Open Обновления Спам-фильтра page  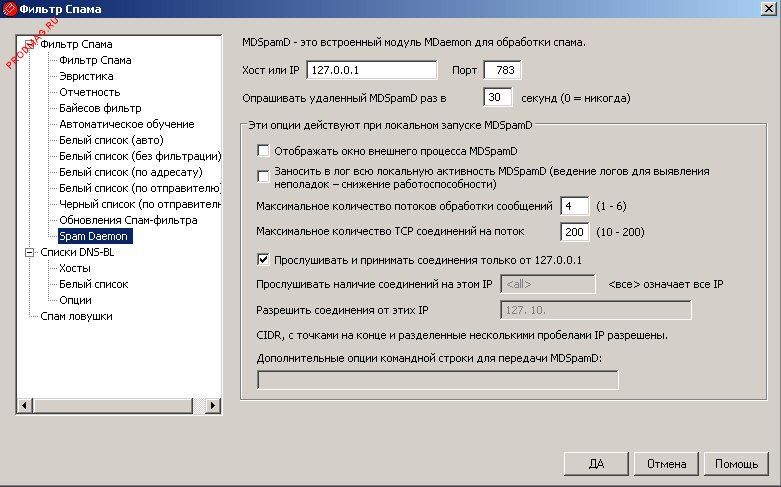(x=128, y=220)
